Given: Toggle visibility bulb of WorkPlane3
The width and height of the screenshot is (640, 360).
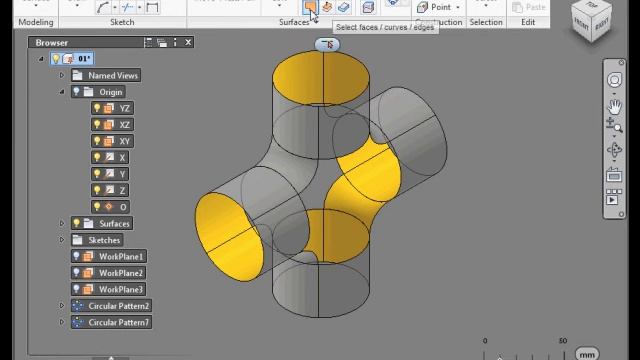Looking at the screenshot, I should click(76, 289).
